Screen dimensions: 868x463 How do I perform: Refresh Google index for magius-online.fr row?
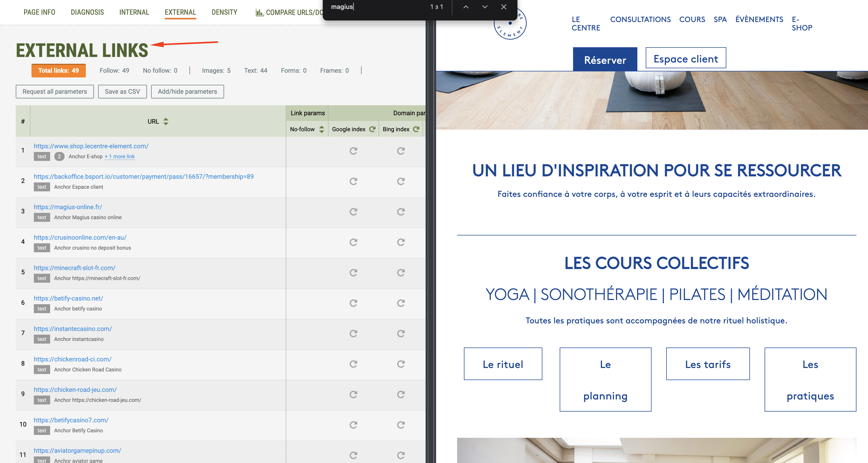tap(353, 212)
